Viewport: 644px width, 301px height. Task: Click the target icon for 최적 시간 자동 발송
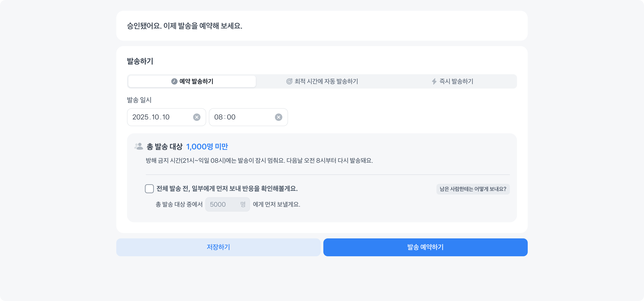(289, 82)
